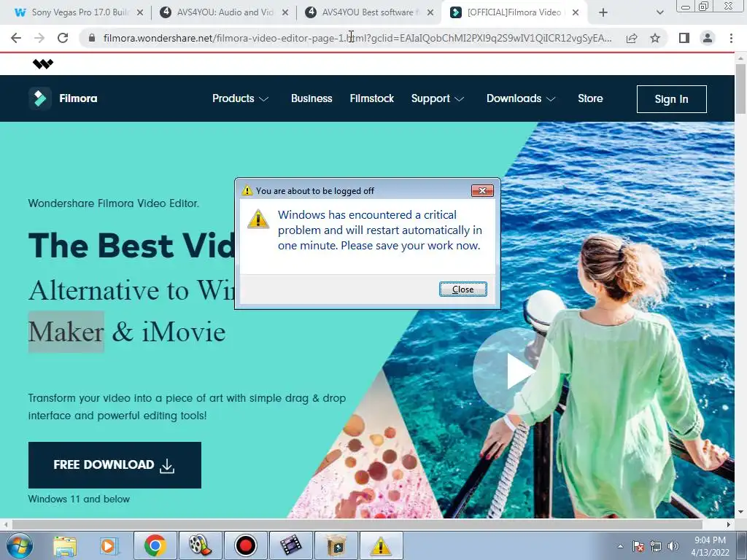747x560 pixels.
Task: Click the highlighted word 'Maker'
Action: pos(66,332)
